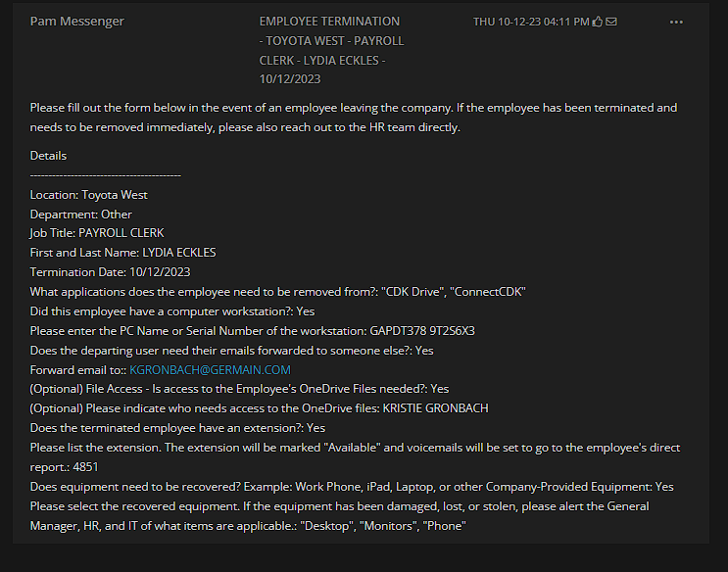Click the THU 10-12-23 04:11 PM timestamp

531,22
